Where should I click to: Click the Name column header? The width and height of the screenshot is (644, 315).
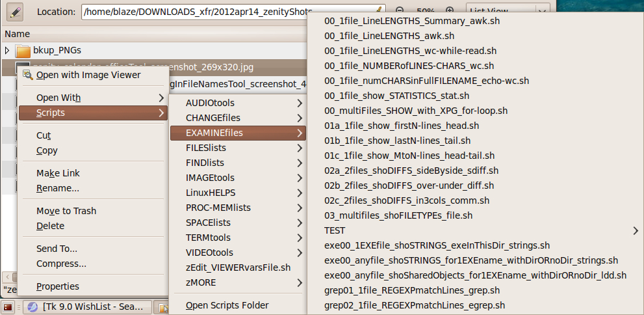[x=18, y=34]
